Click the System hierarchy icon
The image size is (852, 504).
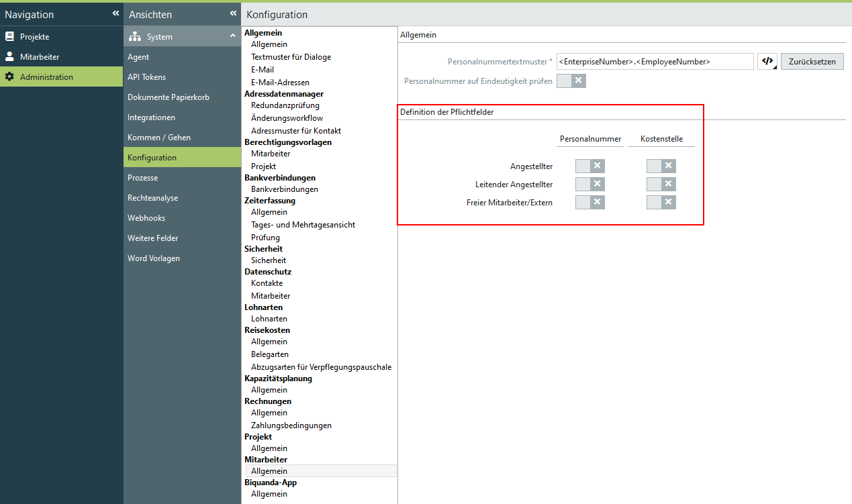pos(134,37)
